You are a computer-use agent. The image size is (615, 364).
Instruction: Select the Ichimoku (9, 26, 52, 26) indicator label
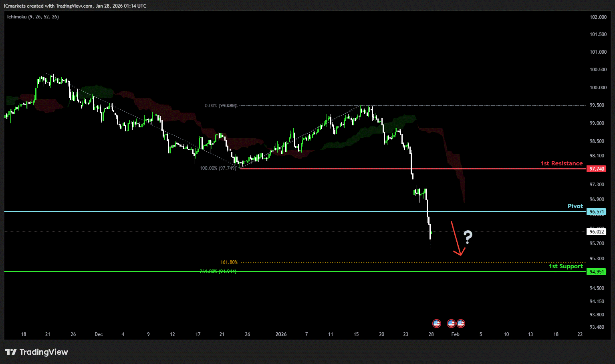click(33, 17)
